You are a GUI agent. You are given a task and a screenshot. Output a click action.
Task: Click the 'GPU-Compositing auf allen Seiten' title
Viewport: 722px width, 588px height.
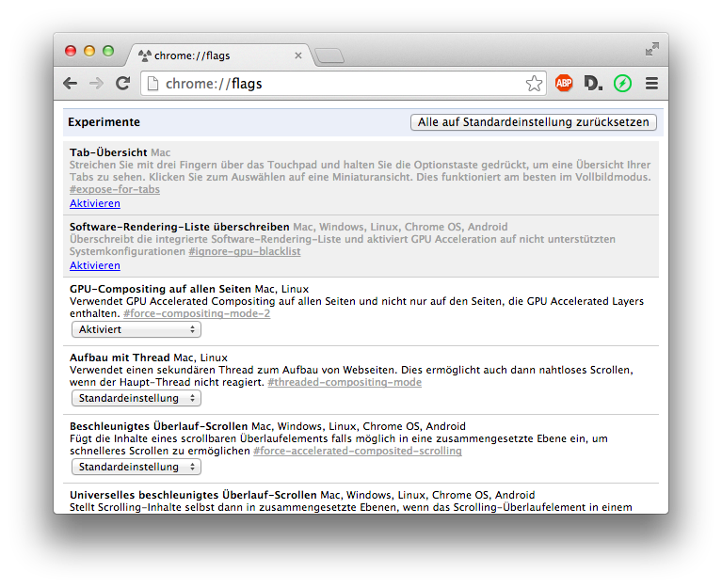click(x=160, y=289)
